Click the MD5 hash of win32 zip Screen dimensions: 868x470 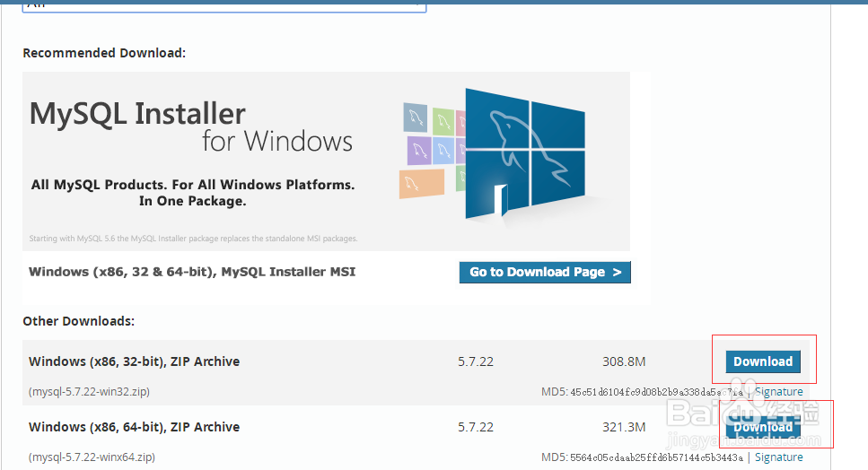click(656, 392)
